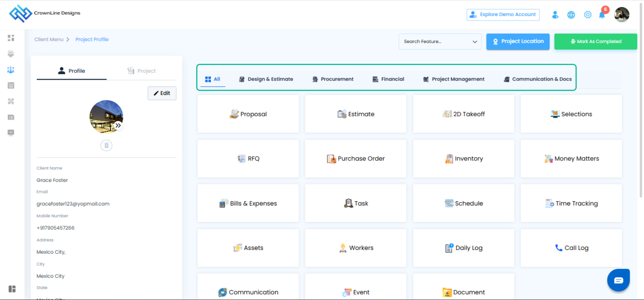This screenshot has height=300, width=644.
Task: Click the double-arrow icon on project photo
Action: (x=118, y=126)
